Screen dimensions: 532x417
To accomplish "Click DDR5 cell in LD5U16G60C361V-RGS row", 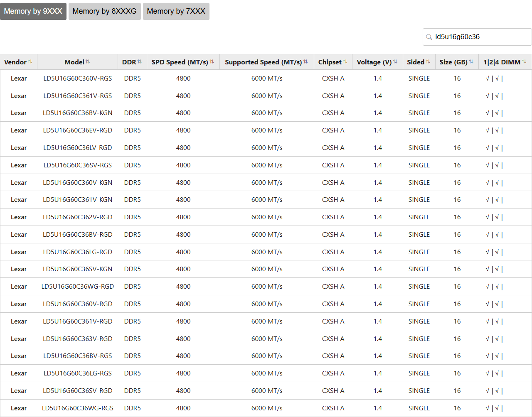I will [x=133, y=96].
